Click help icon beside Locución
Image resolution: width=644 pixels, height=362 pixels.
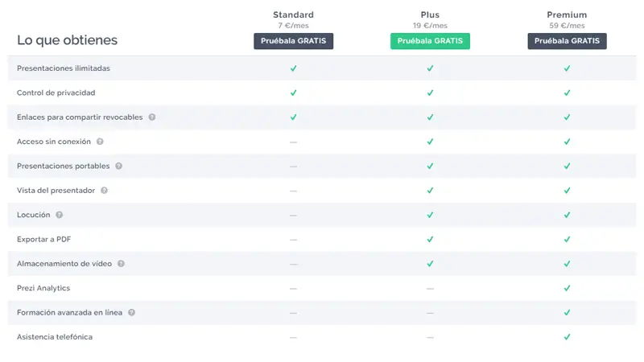[59, 215]
